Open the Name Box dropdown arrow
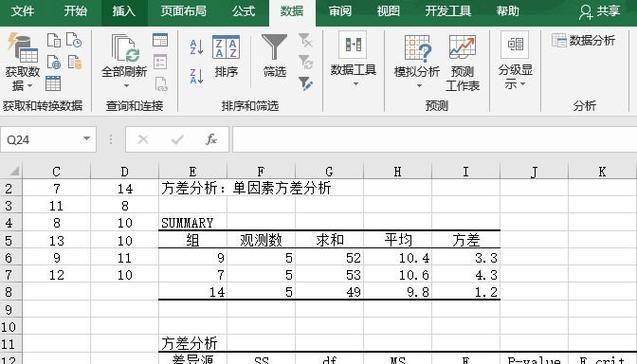The height and width of the screenshot is (364, 637). (87, 139)
